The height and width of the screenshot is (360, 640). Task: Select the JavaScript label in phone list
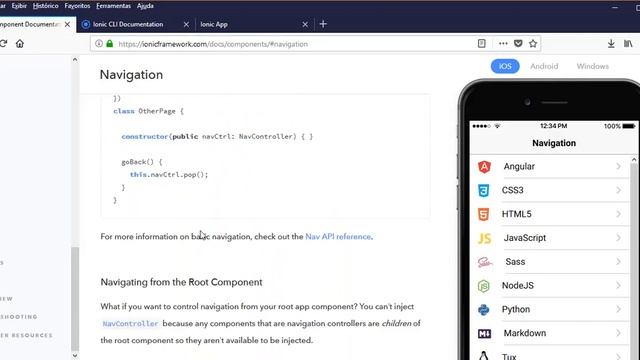[524, 238]
